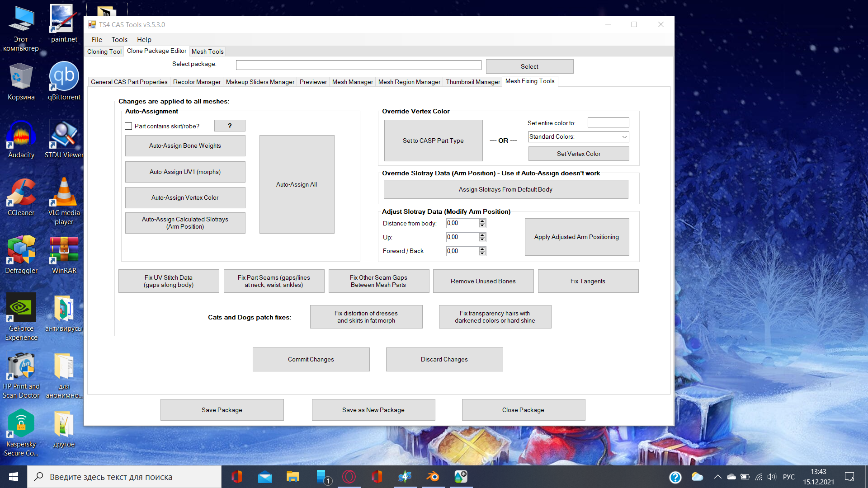Click the Select package input field
The width and height of the screenshot is (868, 488).
click(358, 65)
